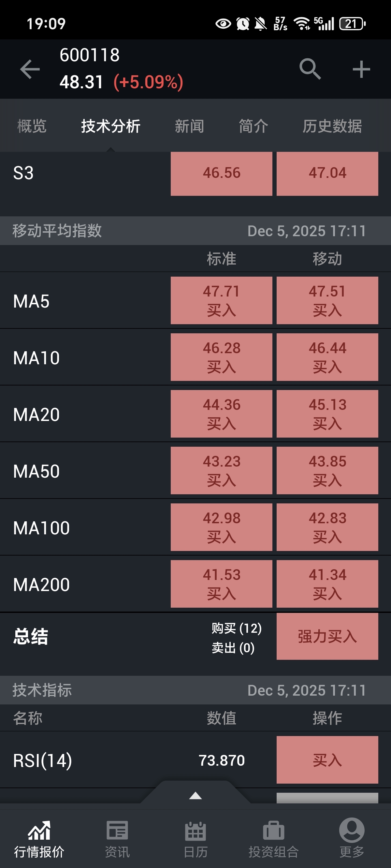Tap the MA200 移动 value 41.34 cell

pos(327,584)
